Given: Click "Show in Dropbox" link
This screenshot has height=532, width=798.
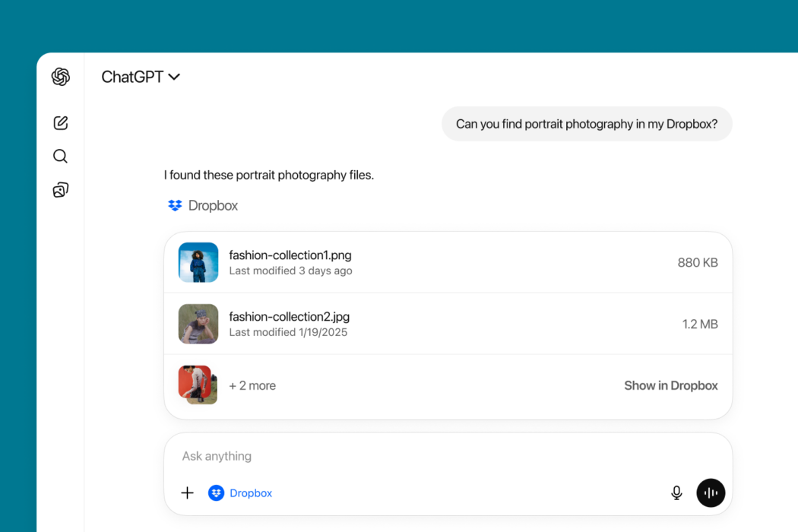Looking at the screenshot, I should [x=670, y=386].
